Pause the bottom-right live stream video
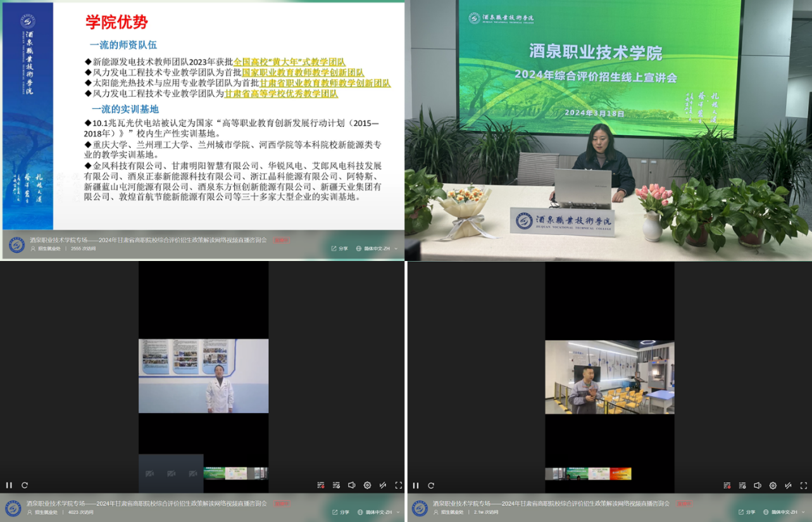 pos(416,485)
